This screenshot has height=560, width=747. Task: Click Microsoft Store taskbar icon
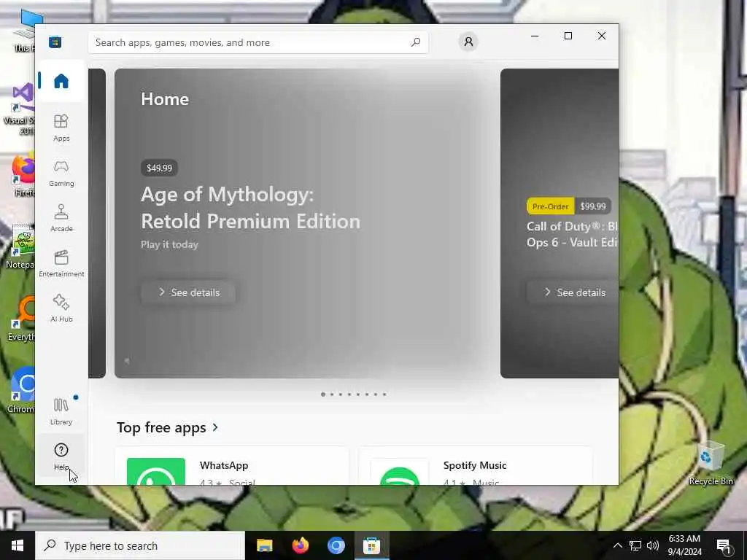pos(371,545)
